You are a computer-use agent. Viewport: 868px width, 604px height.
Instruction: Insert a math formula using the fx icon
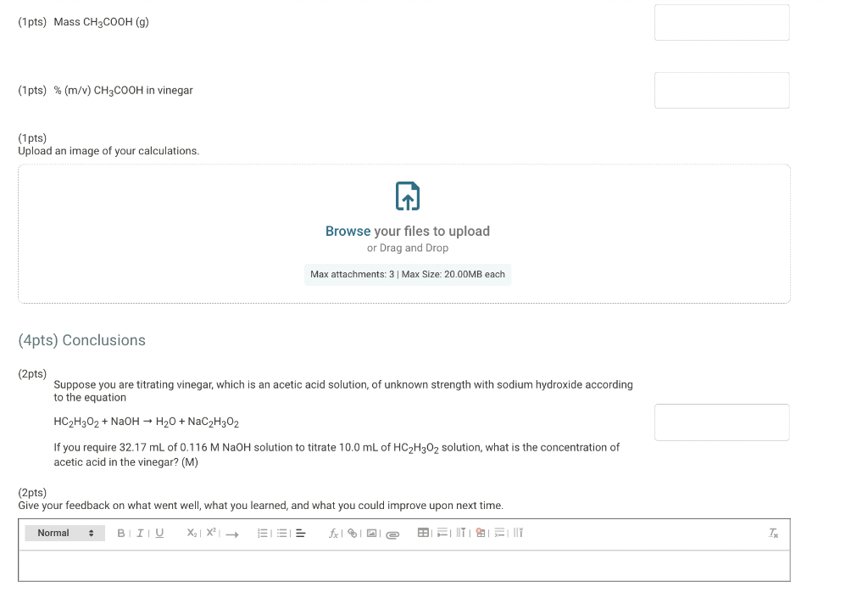[x=333, y=533]
